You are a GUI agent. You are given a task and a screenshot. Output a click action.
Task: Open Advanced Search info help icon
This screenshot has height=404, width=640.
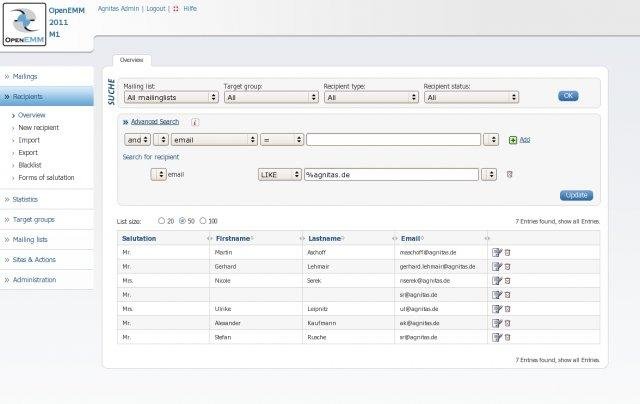pyautogui.click(x=195, y=122)
